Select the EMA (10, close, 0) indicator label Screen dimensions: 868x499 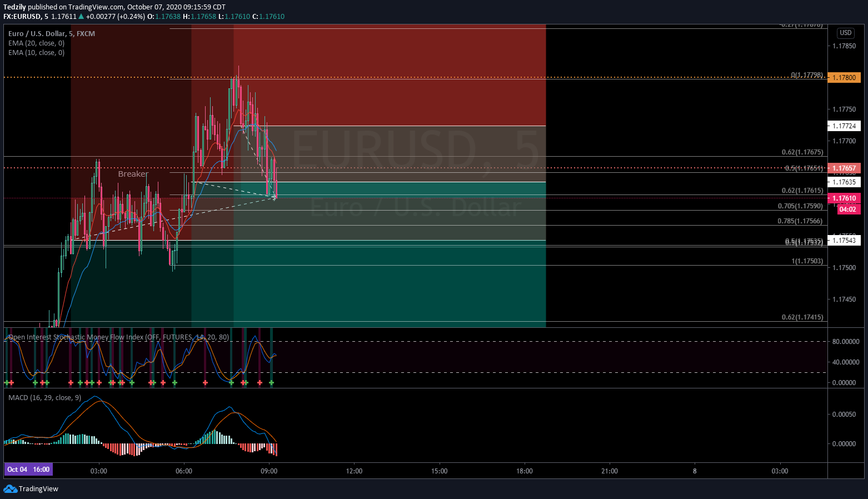pyautogui.click(x=36, y=53)
